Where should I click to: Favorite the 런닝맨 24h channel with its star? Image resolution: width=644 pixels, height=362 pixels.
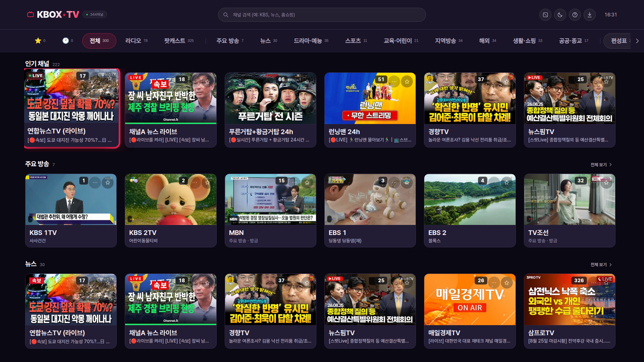pyautogui.click(x=407, y=81)
